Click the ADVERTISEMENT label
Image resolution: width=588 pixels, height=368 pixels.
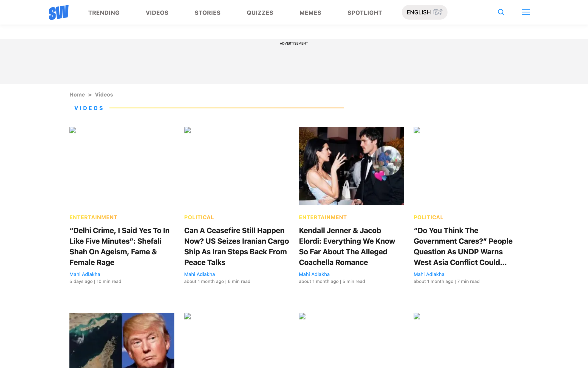(294, 43)
